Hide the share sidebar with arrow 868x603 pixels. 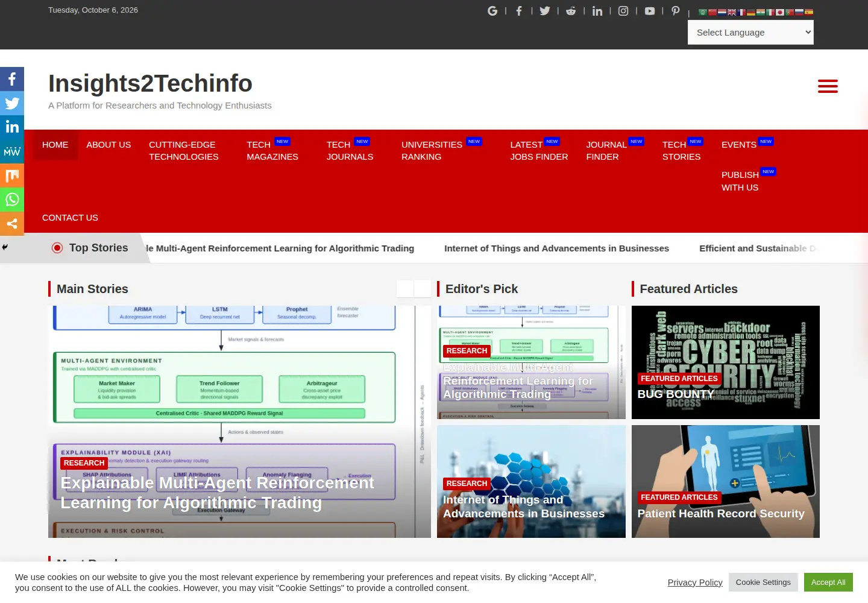point(5,247)
